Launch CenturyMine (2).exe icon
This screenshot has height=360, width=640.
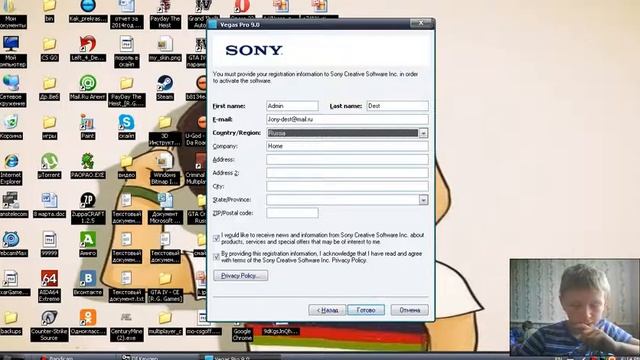click(x=126, y=318)
